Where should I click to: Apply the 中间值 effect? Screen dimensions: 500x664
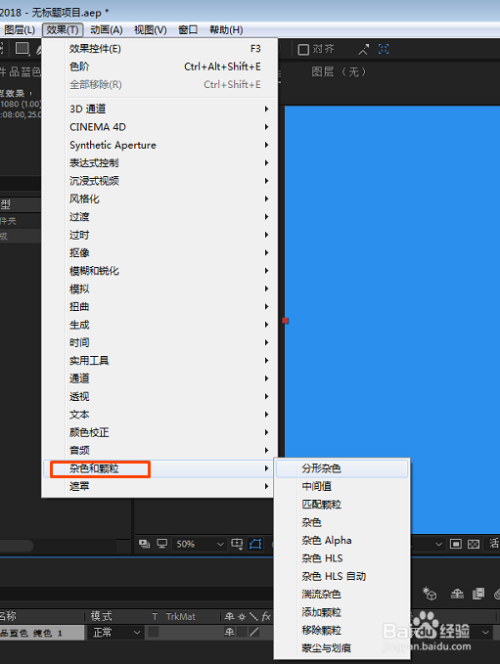(342, 487)
